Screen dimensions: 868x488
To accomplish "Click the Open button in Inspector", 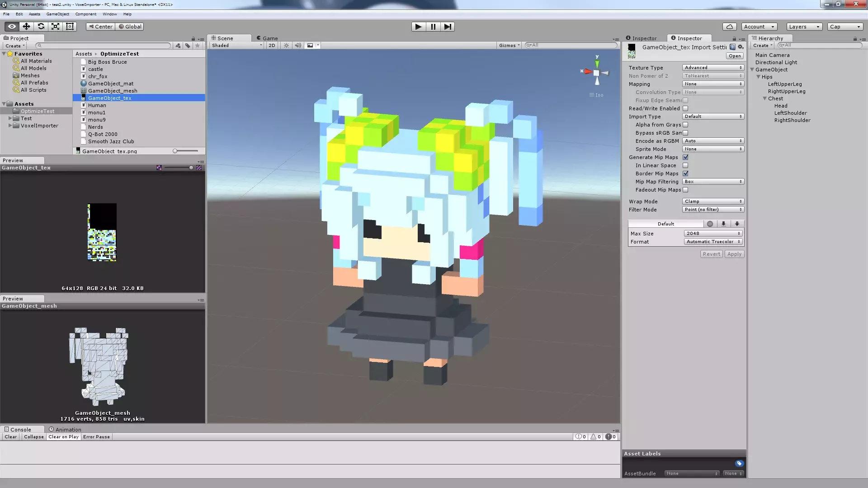I will tap(735, 56).
